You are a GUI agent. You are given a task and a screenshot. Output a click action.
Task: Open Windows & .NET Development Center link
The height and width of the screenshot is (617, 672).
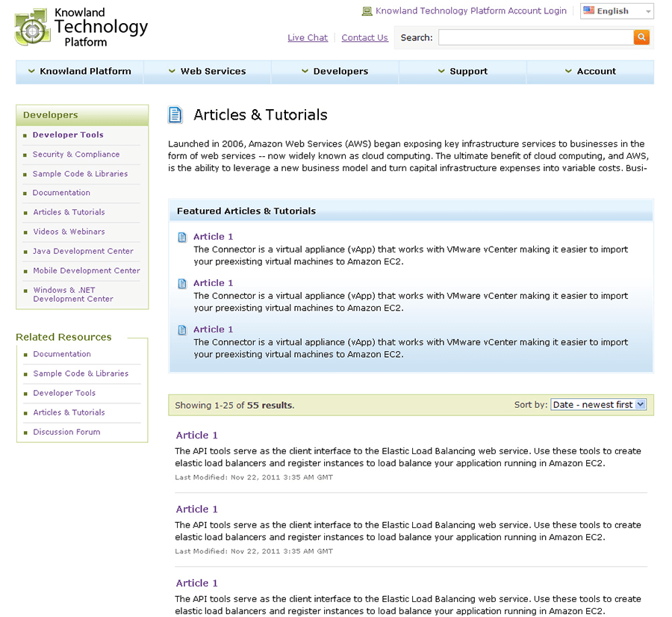(x=73, y=294)
